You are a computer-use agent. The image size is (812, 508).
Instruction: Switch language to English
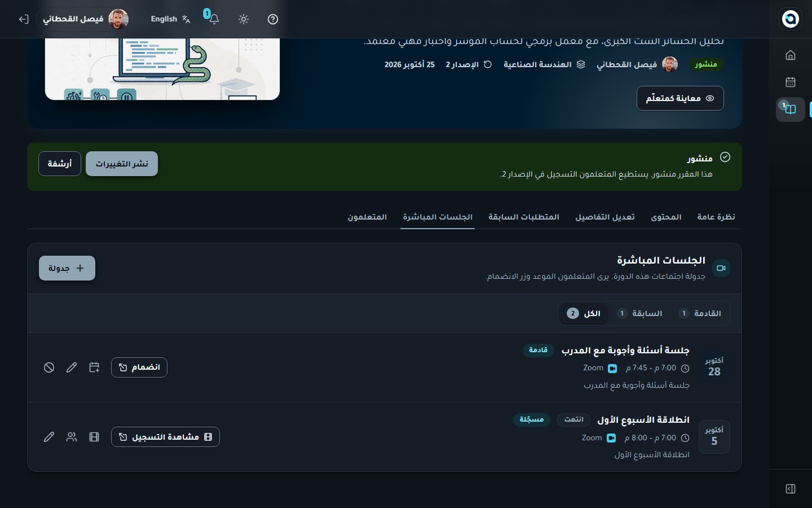170,19
